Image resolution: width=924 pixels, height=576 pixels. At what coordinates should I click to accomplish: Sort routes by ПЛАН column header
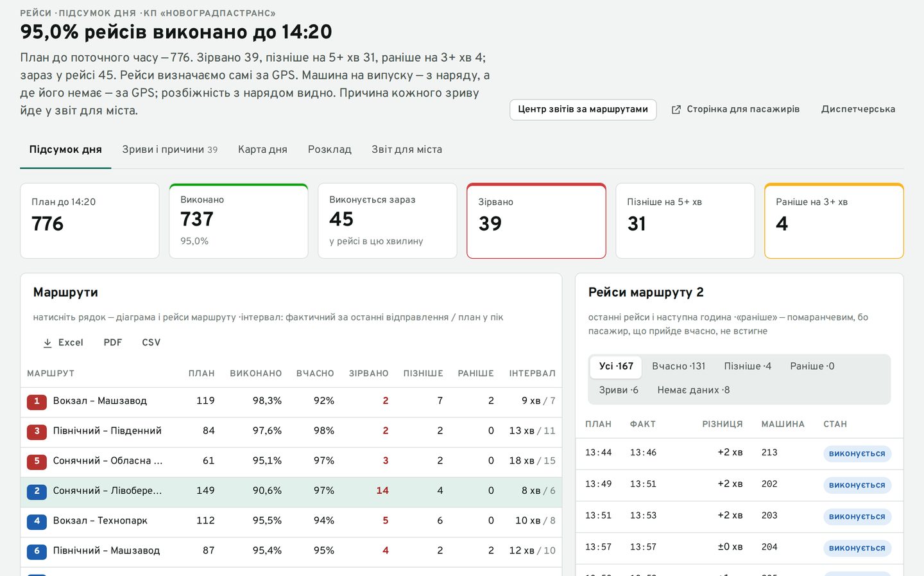tap(201, 374)
